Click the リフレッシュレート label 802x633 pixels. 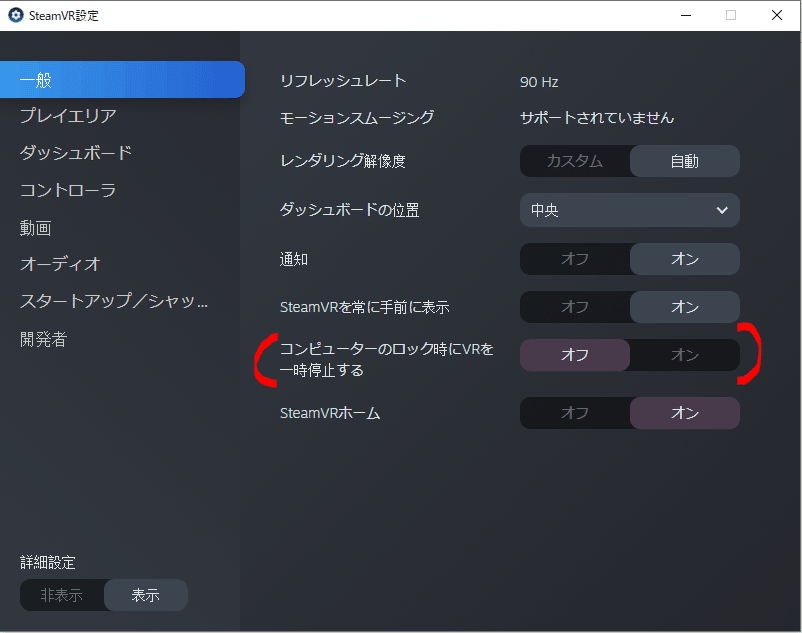(x=343, y=81)
